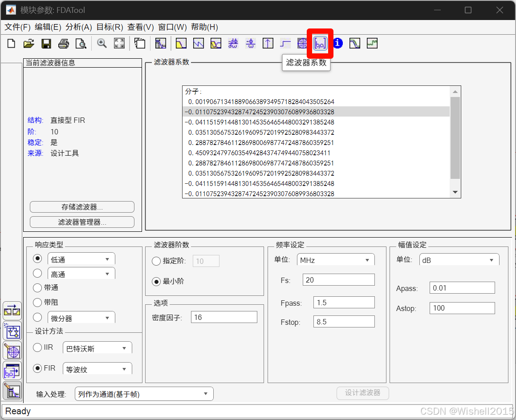516x420 pixels.
Task: Click the coefficient list scroll down arrow
Action: [455, 192]
